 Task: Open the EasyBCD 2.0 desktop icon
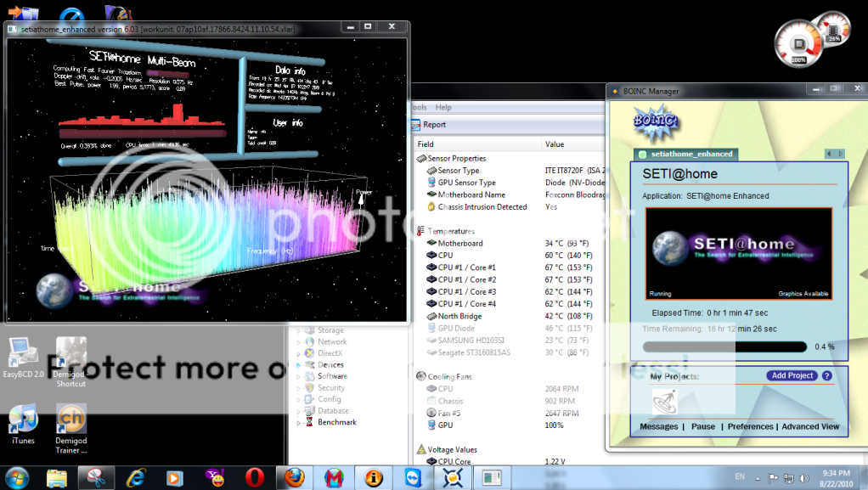(x=23, y=354)
